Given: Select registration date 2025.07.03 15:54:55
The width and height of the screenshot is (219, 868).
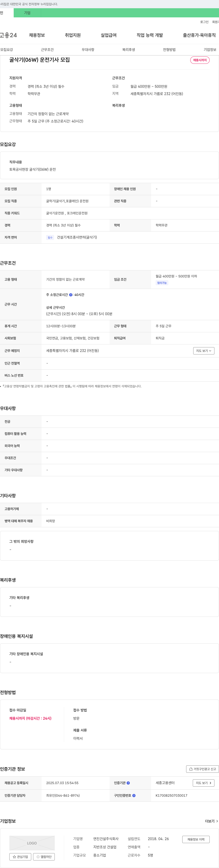Looking at the screenshot, I should pyautogui.click(x=62, y=783).
